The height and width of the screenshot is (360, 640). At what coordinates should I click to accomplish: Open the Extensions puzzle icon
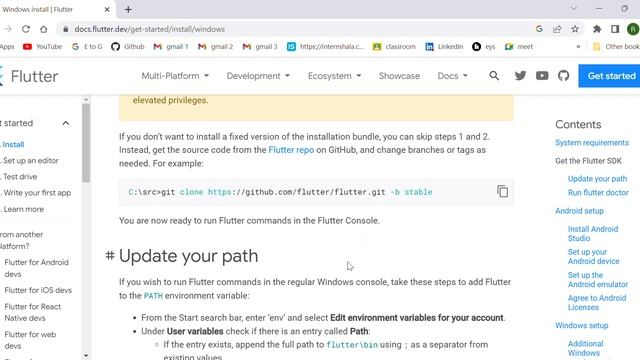click(x=597, y=29)
